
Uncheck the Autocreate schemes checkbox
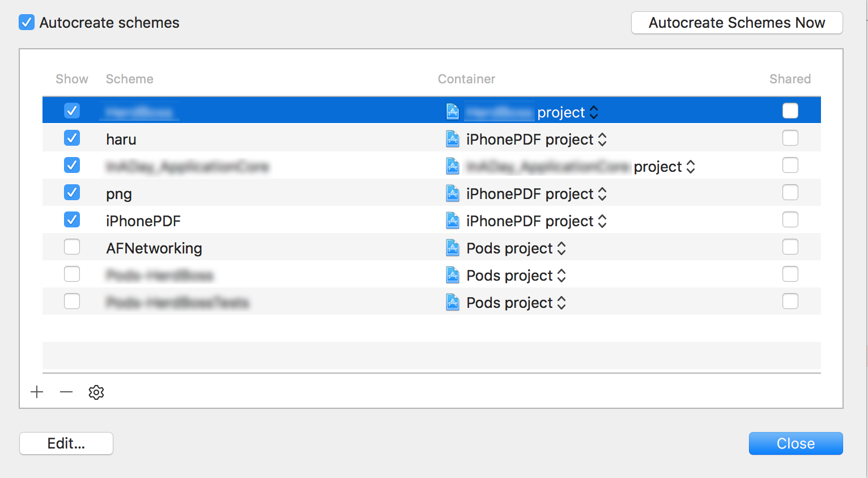tap(27, 23)
